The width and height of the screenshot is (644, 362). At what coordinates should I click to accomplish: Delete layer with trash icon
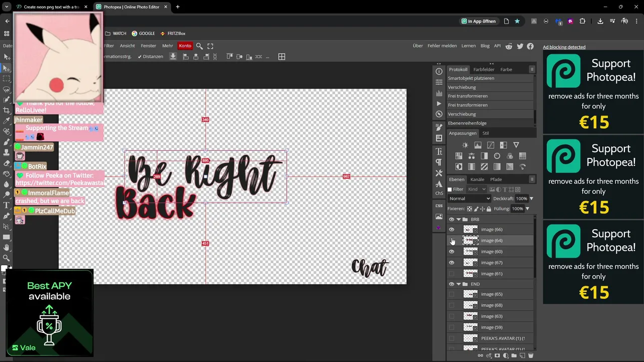[530, 355]
